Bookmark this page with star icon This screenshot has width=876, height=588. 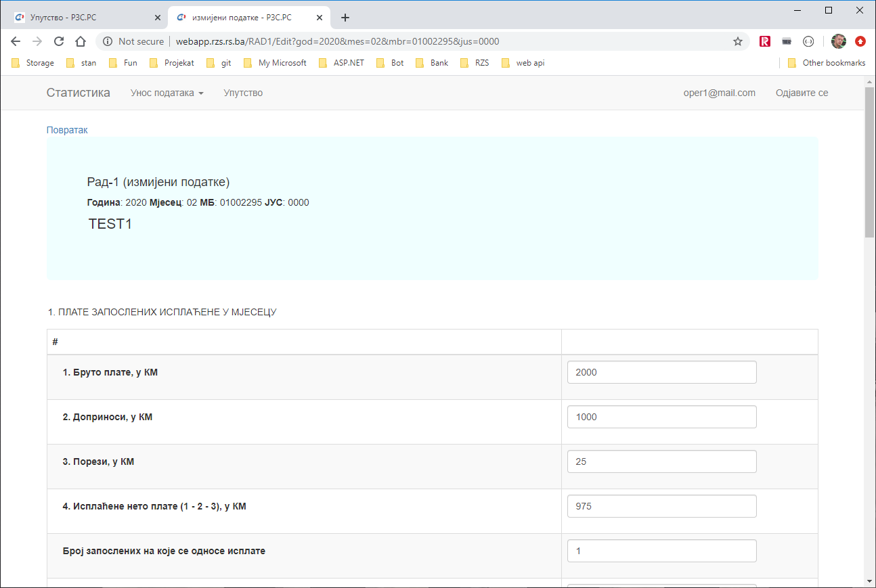(x=738, y=41)
